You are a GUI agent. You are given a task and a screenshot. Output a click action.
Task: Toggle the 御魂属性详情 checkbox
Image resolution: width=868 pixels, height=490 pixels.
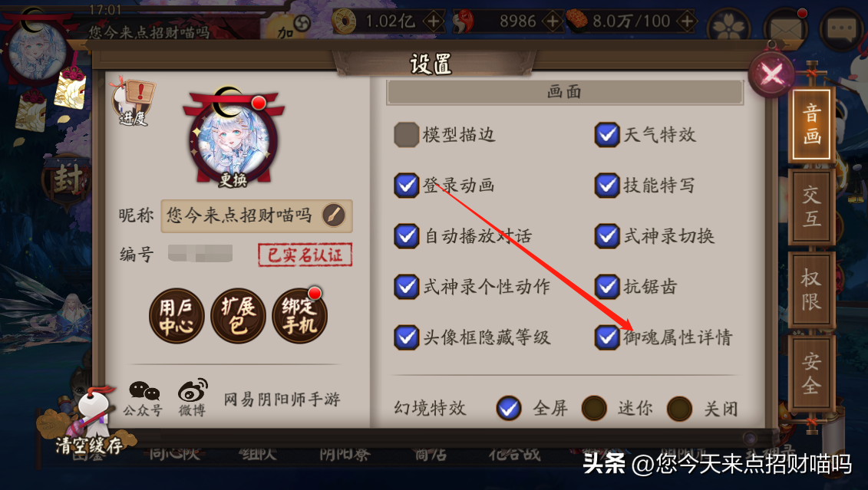coord(607,337)
